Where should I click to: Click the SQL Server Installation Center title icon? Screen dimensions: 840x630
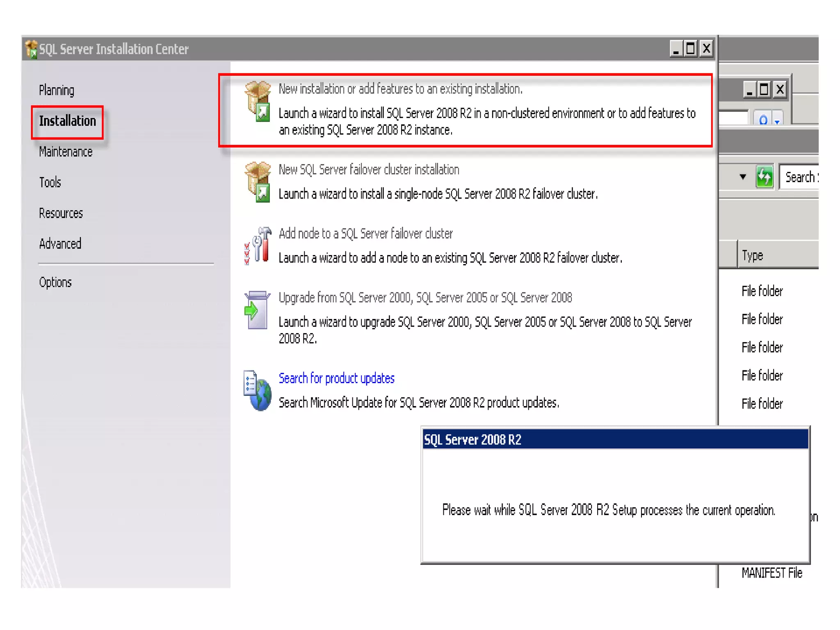point(31,49)
